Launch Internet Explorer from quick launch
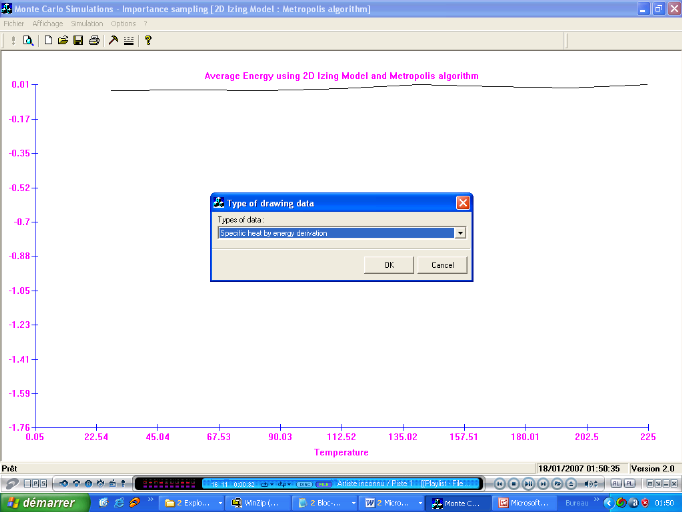The height and width of the screenshot is (512, 682). (x=119, y=503)
